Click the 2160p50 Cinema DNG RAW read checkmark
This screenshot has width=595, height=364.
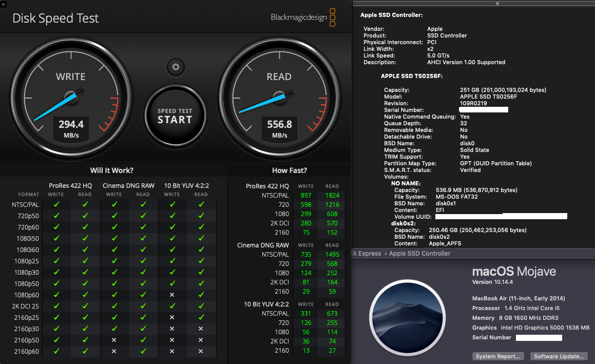143,340
